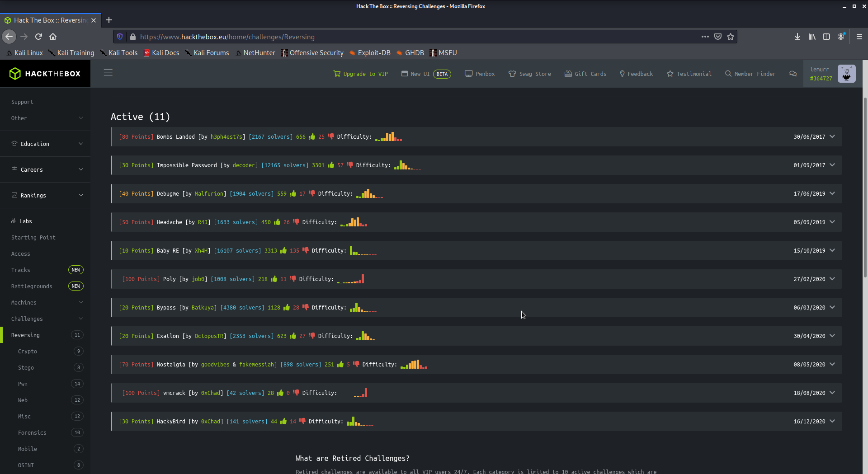Dislike the Impossible Password challenge thumbs down
868x474 pixels.
(350, 165)
